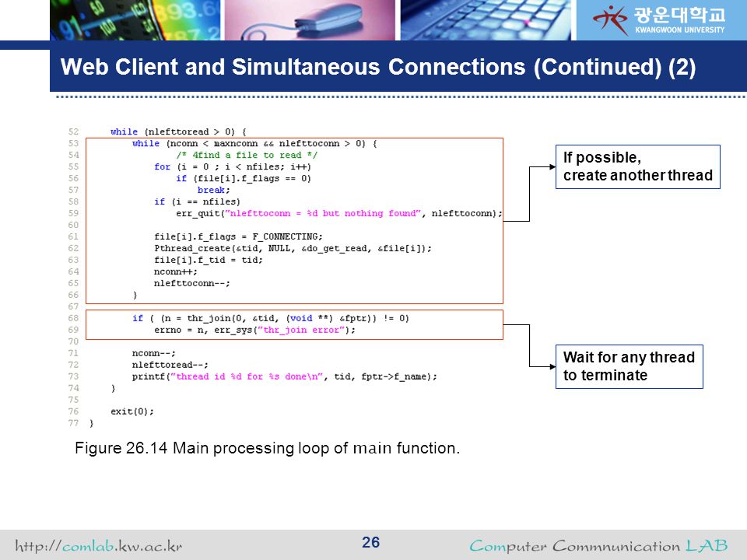Click the err_sys 'thr_join error' line
Image resolution: width=747 pixels, height=560 pixels.
point(254,330)
